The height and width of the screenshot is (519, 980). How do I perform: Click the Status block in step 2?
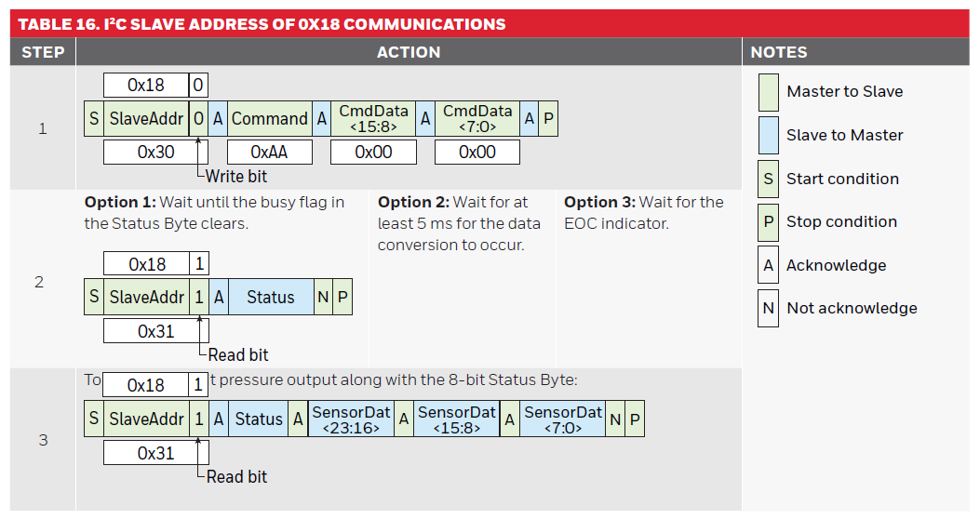pyautogui.click(x=271, y=298)
